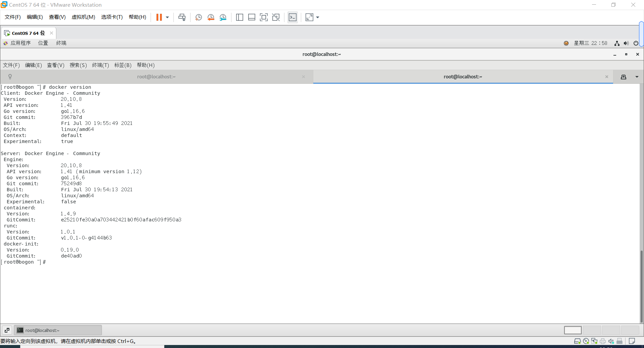
Task: Open terminal 查看(V) menu
Action: (56, 65)
